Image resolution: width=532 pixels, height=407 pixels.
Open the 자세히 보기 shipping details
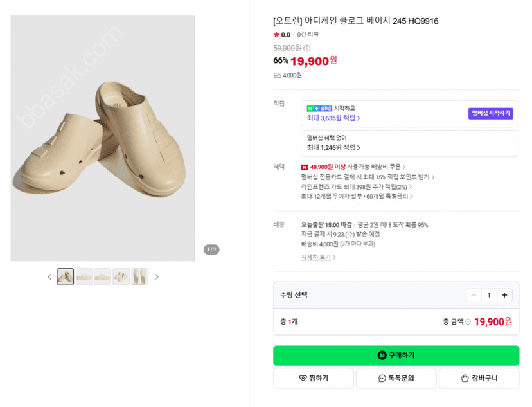tap(318, 257)
